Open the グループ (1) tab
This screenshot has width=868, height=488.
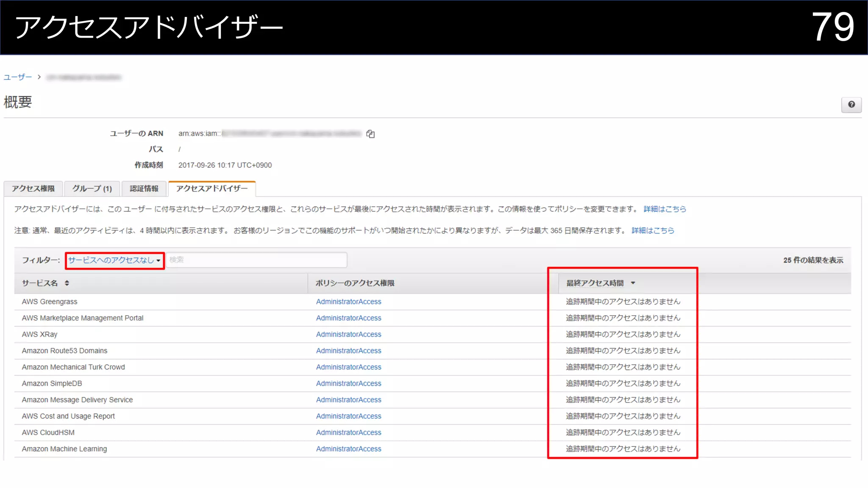point(92,189)
